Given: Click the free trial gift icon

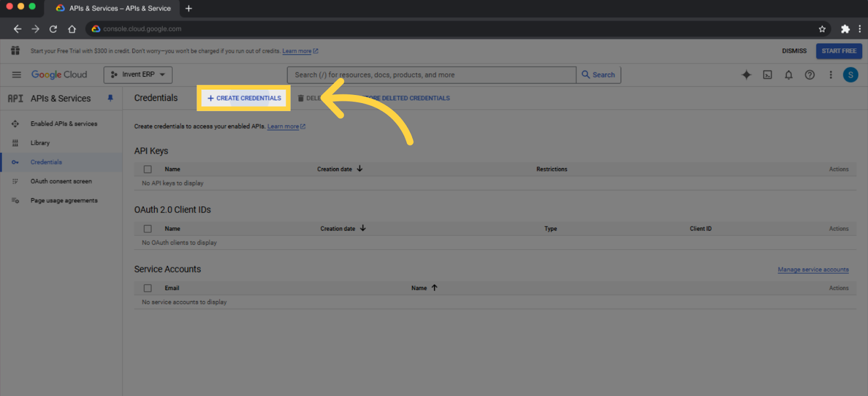Looking at the screenshot, I should pos(15,50).
